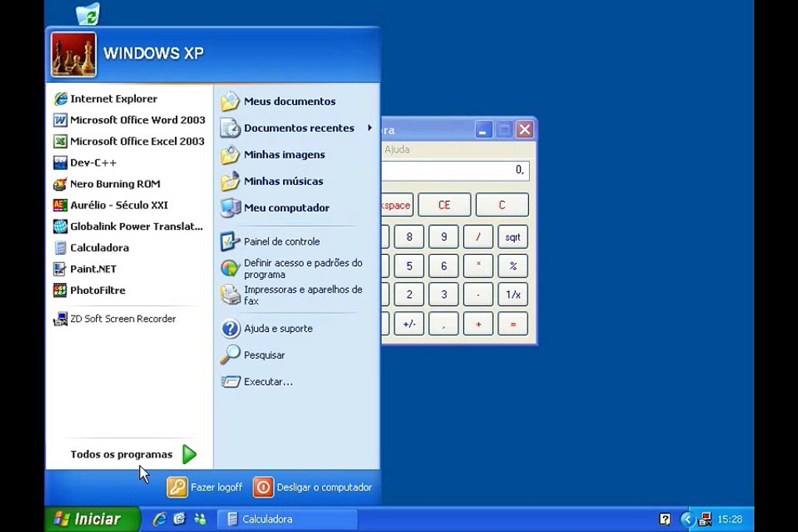Select Calculadora taskbar button
Image resolution: width=798 pixels, height=532 pixels.
pos(287,519)
